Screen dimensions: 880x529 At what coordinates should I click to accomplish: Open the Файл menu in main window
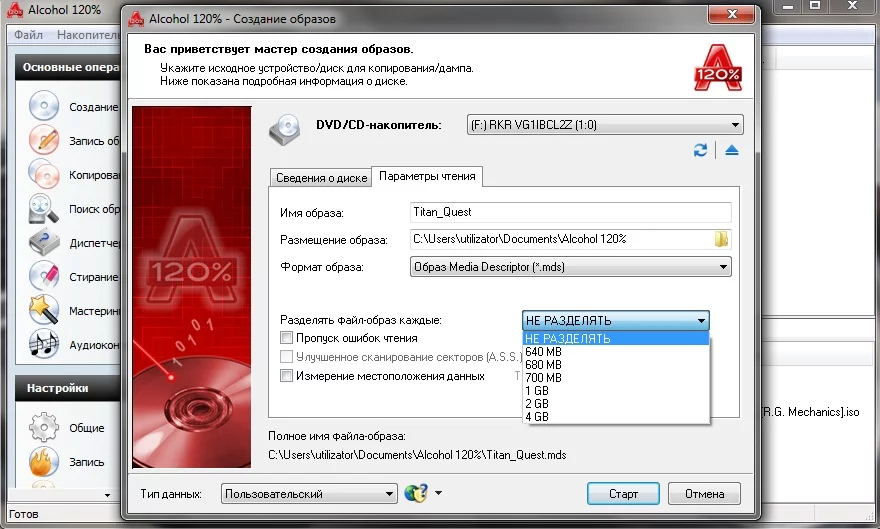[28, 35]
